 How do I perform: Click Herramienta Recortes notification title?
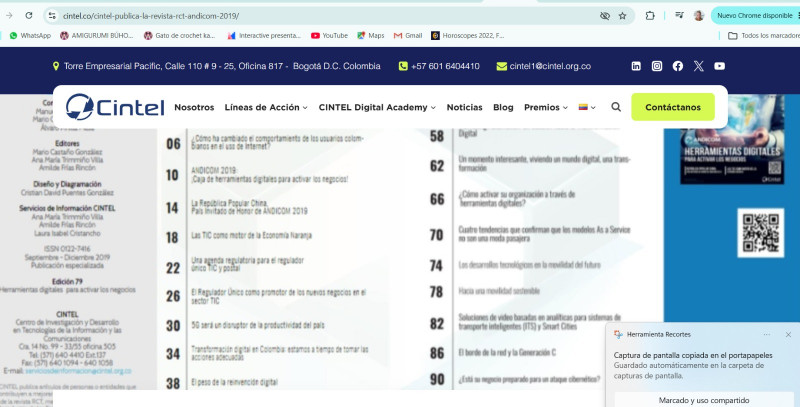658,335
